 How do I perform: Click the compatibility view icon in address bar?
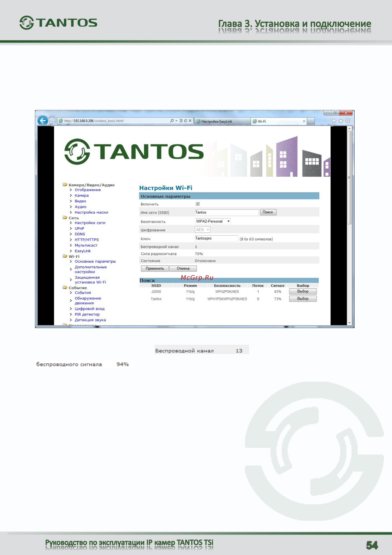(x=181, y=121)
